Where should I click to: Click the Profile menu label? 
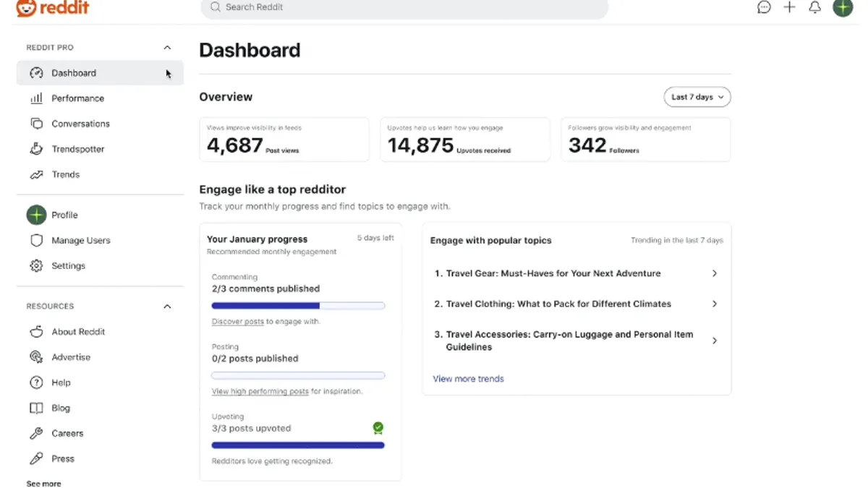(64, 215)
